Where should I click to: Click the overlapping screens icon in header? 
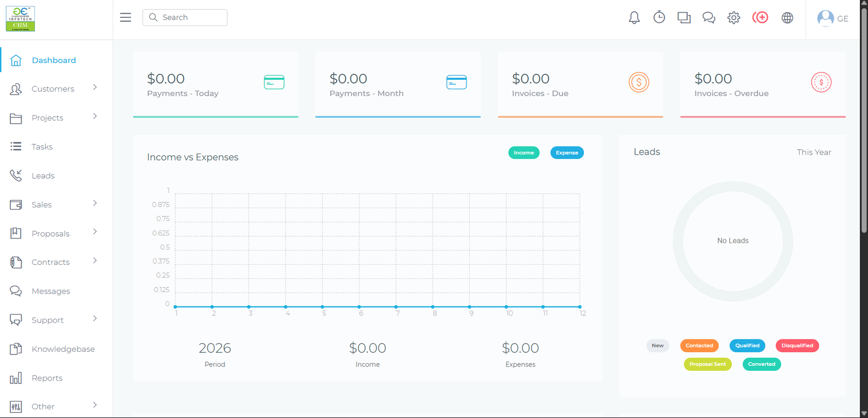(684, 18)
